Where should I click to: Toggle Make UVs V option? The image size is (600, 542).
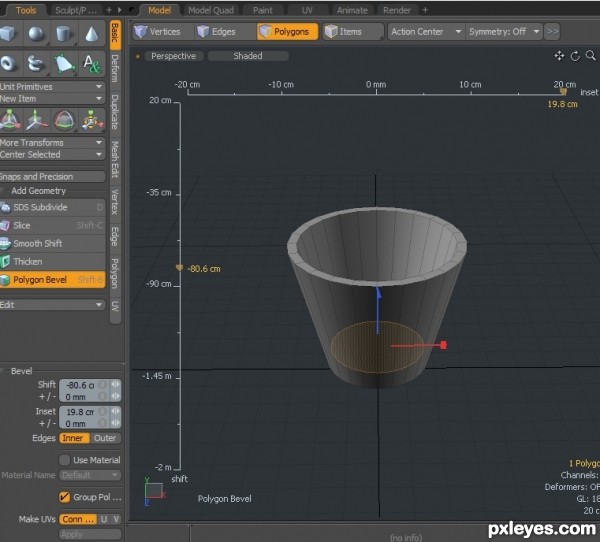(x=116, y=519)
